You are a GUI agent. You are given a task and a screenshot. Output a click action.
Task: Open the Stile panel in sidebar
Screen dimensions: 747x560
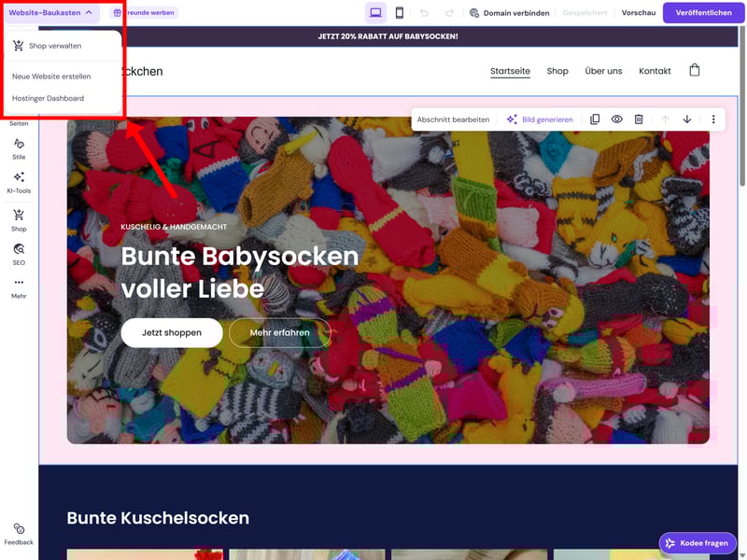(x=19, y=147)
